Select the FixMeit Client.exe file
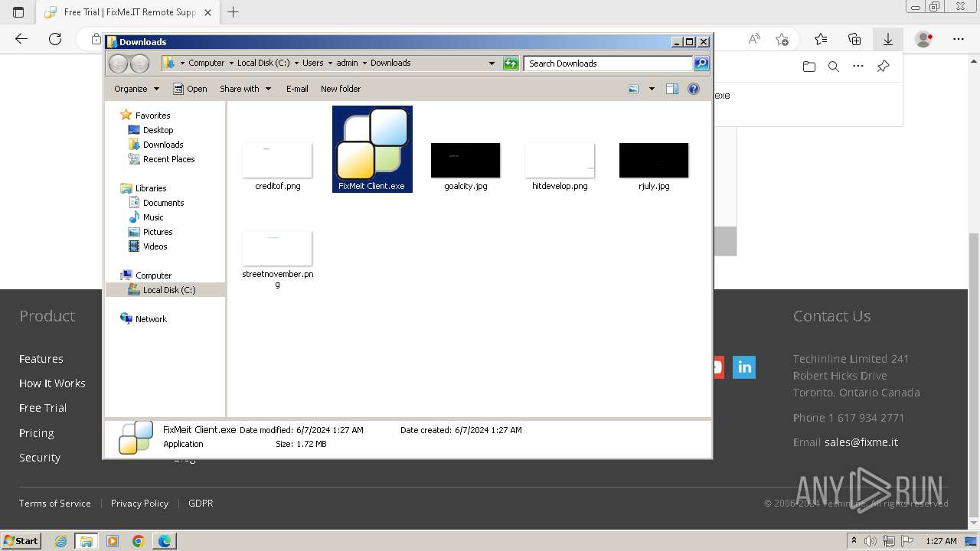 [x=372, y=149]
